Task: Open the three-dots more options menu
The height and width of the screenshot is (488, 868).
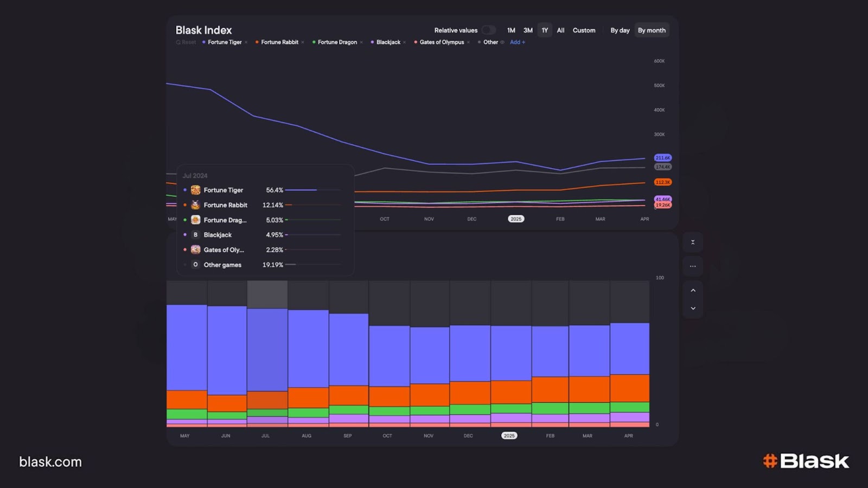Action: pos(693,266)
